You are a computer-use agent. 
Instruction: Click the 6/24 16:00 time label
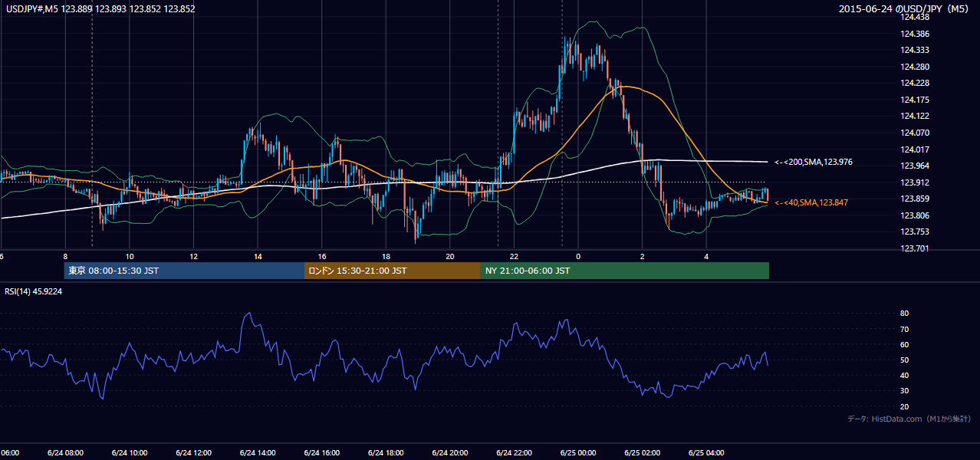321,452
